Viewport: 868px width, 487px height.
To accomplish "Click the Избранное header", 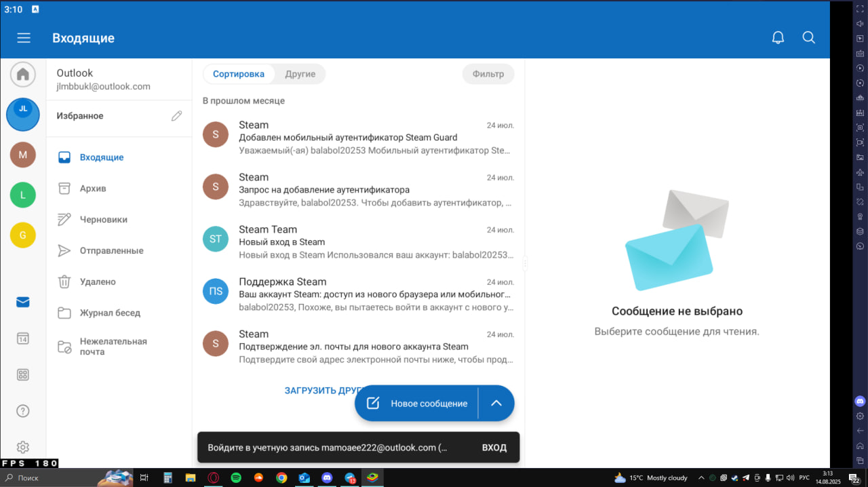I will coord(80,116).
